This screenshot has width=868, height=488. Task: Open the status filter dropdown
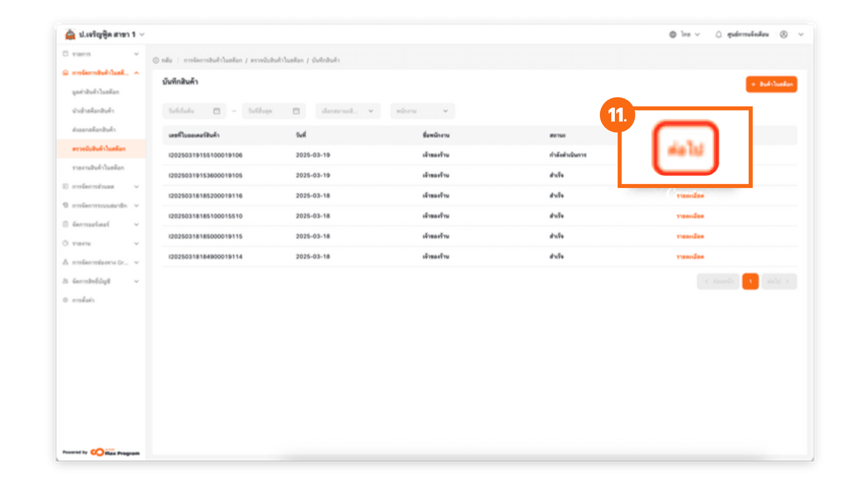pyautogui.click(x=348, y=111)
